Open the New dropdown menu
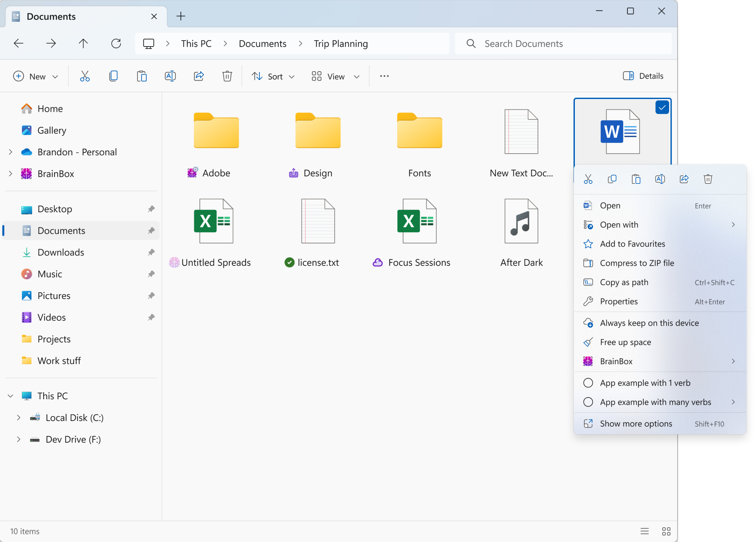 (x=35, y=76)
